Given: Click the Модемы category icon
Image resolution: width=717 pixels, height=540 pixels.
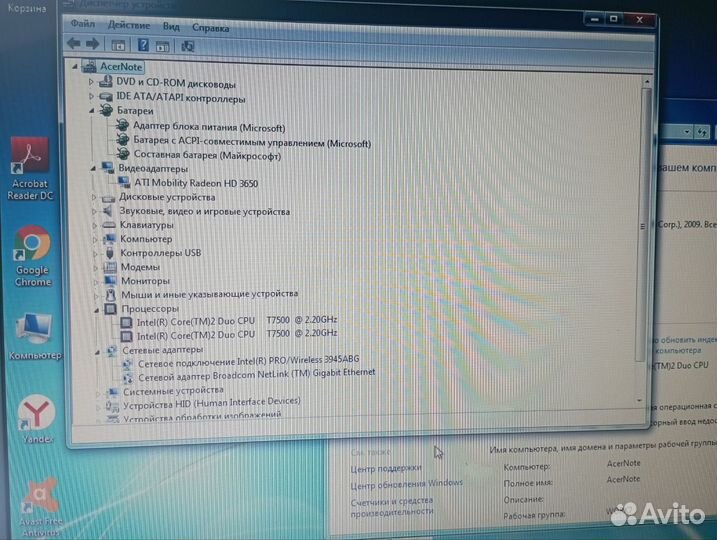Looking at the screenshot, I should pyautogui.click(x=110, y=267).
